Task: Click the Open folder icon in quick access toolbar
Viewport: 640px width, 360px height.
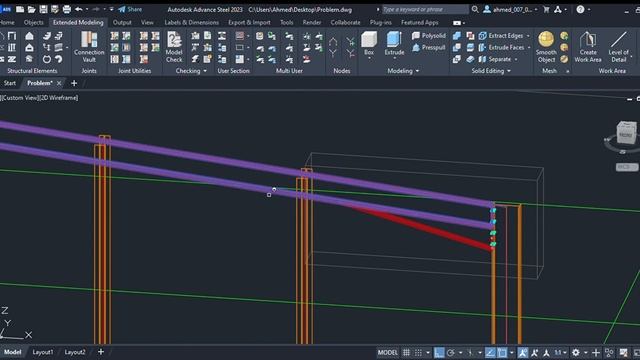Action: click(x=31, y=9)
